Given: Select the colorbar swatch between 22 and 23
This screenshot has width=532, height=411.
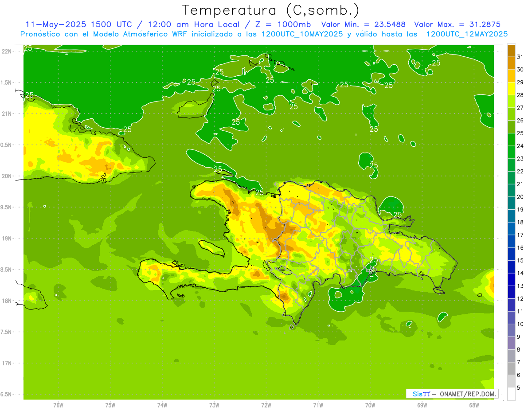Looking at the screenshot, I should (511, 165).
